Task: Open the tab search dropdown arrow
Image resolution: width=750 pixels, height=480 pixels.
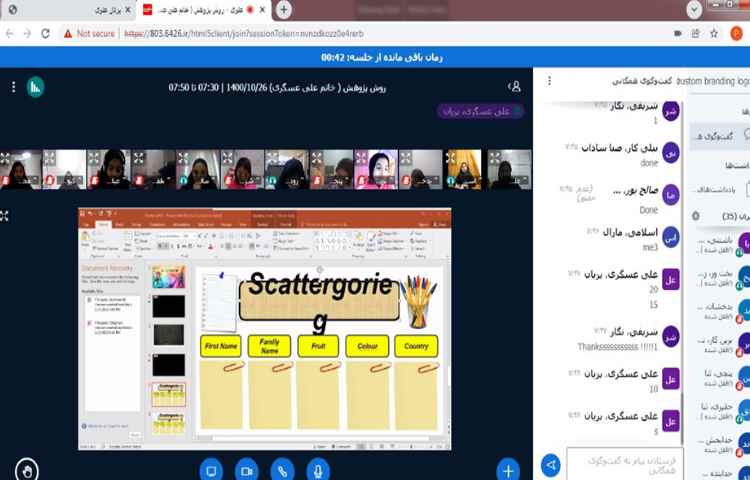Action: tap(694, 10)
